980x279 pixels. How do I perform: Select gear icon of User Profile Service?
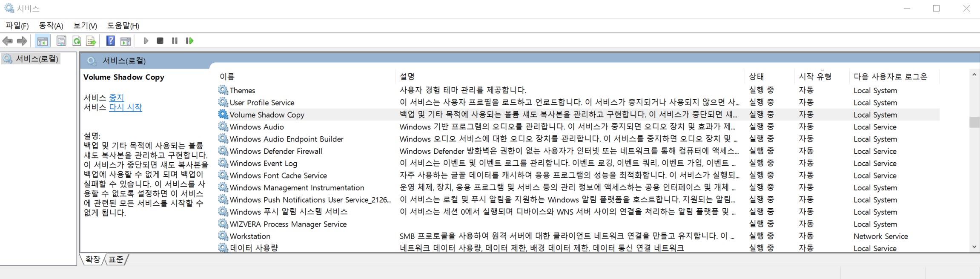pos(223,102)
